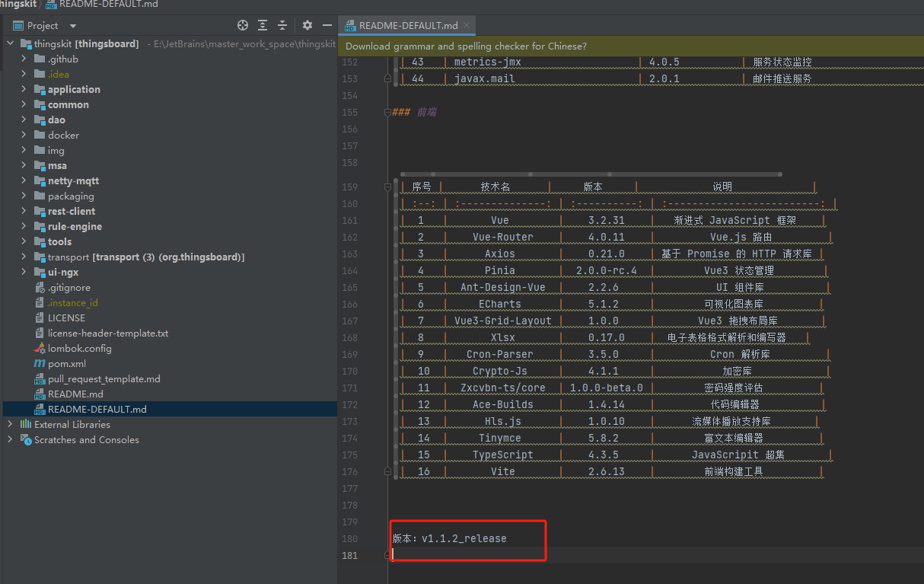924x584 pixels.
Task: Select the pom.xml Maven file
Action: pos(67,363)
